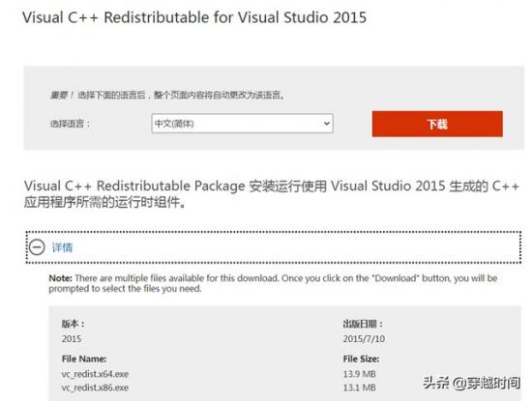This screenshot has width=532, height=401.
Task: Click the 版本 2015 version value
Action: 72,338
